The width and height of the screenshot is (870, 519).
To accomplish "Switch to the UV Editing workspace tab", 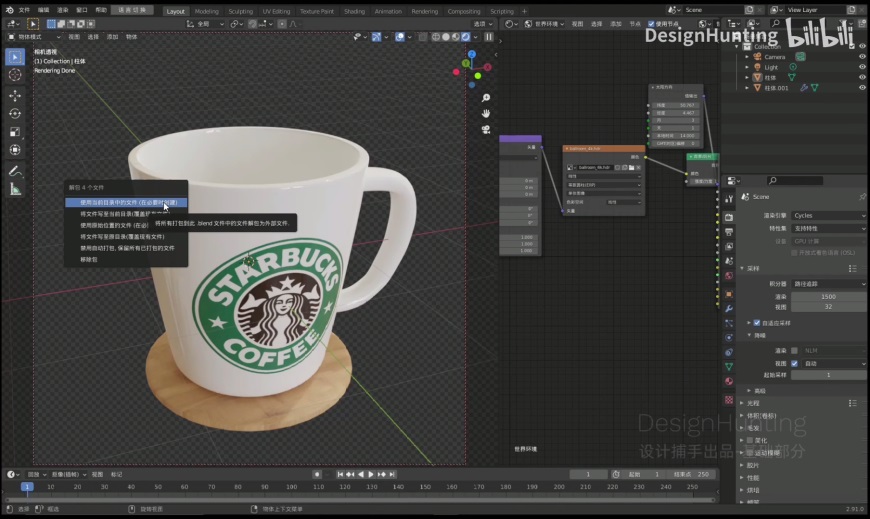I will 276,11.
